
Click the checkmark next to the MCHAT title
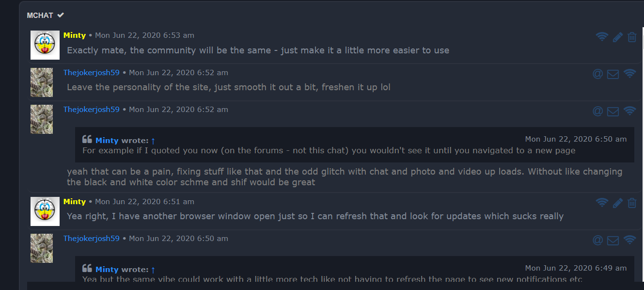61,15
